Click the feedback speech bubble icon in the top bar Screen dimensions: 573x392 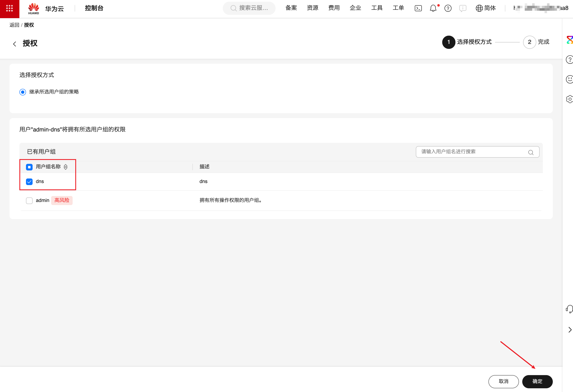(462, 8)
